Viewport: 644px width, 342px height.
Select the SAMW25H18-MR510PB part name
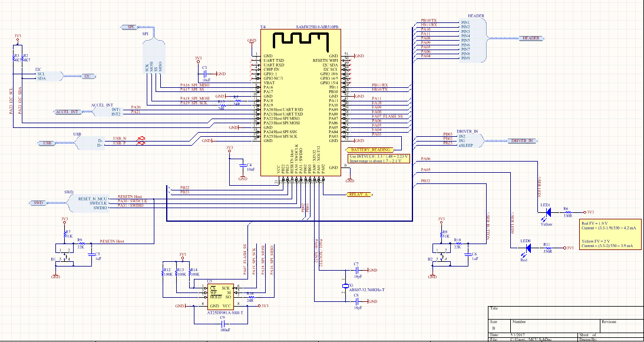[x=318, y=27]
